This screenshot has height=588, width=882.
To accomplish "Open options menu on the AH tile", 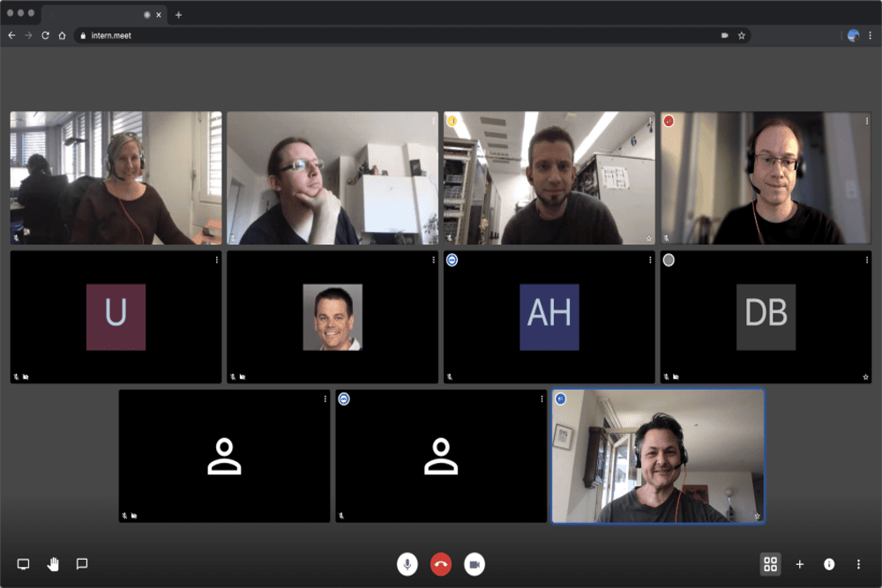I will (650, 260).
